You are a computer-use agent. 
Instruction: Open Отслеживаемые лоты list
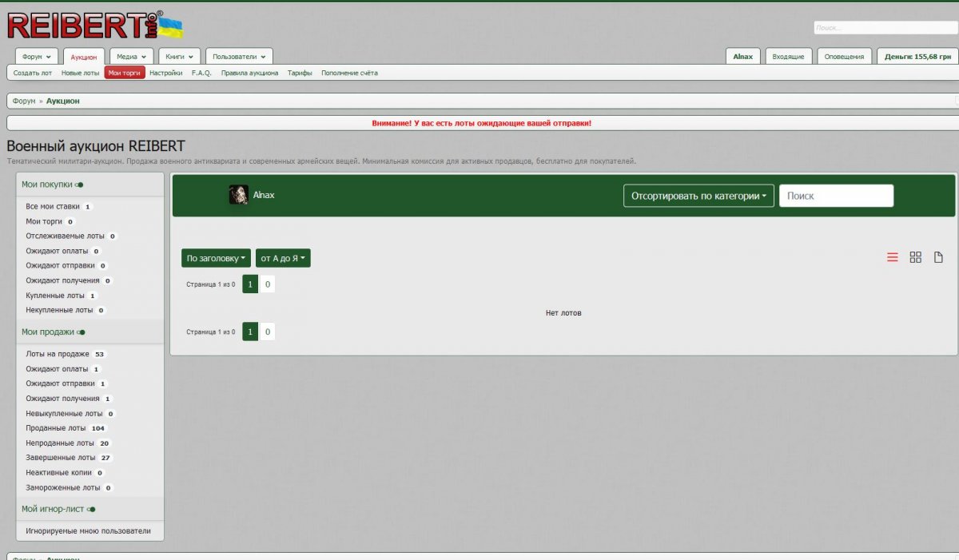click(66, 236)
